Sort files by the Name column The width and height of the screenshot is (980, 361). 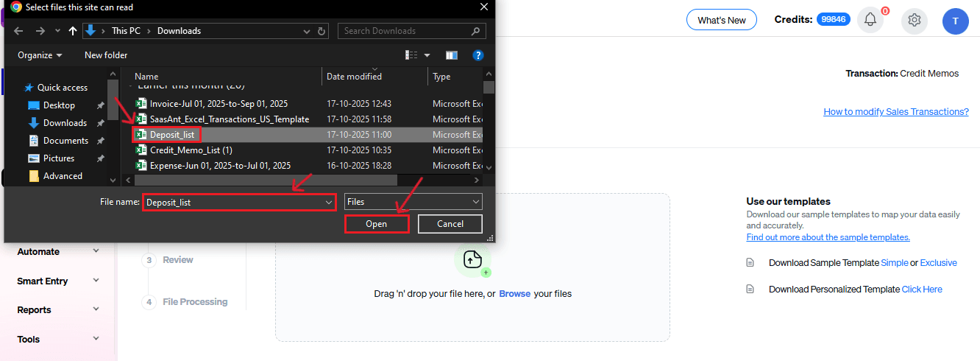pyautogui.click(x=146, y=77)
